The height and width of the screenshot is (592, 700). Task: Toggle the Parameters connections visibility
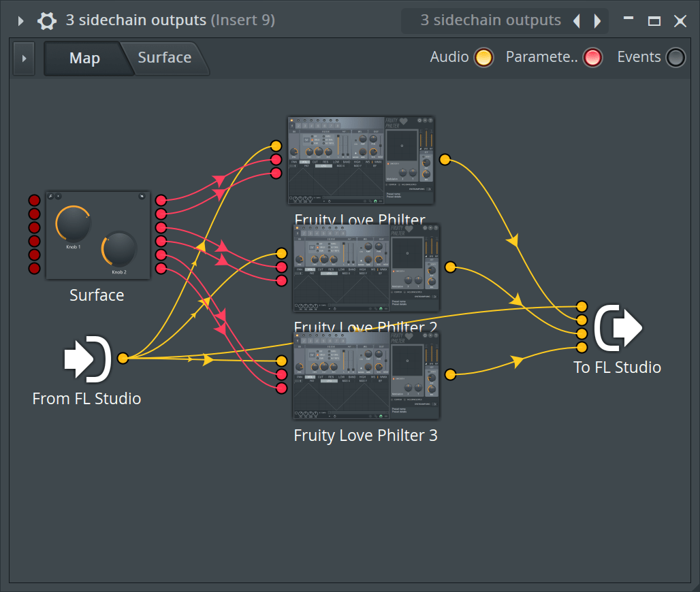[592, 58]
